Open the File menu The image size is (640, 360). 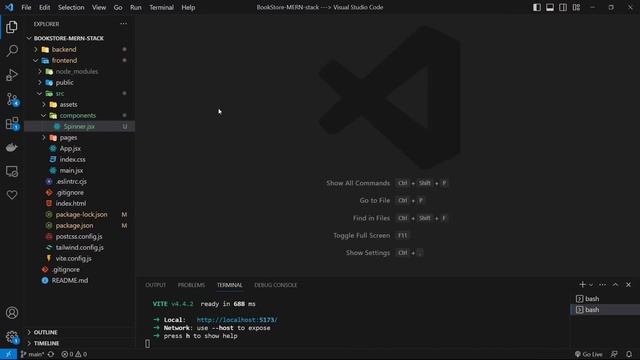tap(26, 7)
